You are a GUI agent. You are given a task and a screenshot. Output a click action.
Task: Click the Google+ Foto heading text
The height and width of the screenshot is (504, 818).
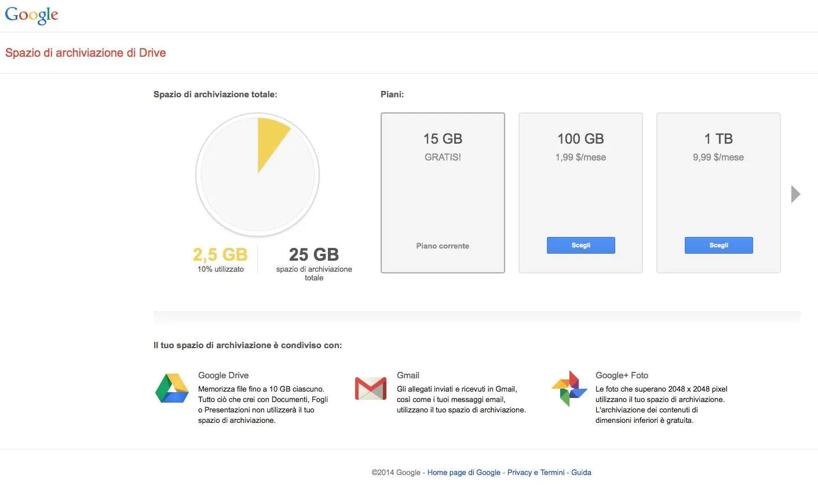pos(622,375)
